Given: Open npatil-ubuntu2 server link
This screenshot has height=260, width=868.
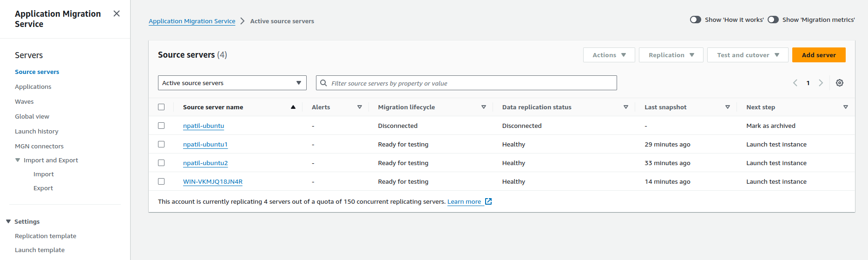Looking at the screenshot, I should point(205,163).
